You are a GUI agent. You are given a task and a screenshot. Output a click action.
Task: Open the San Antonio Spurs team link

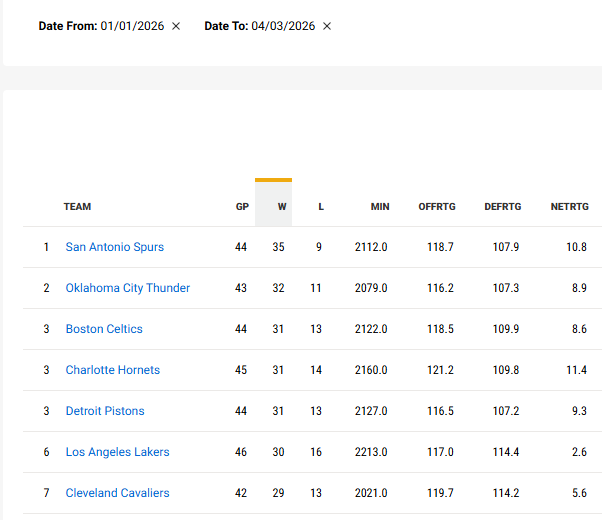[x=115, y=247]
